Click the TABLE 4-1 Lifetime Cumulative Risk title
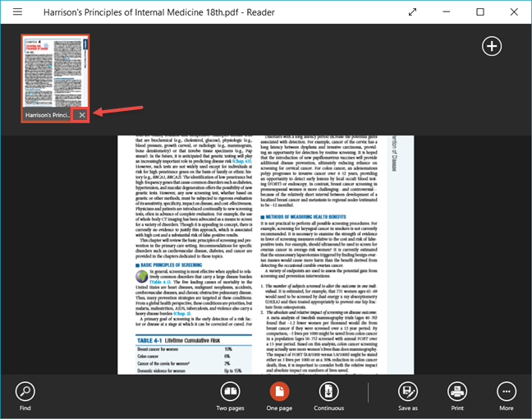 (178, 341)
